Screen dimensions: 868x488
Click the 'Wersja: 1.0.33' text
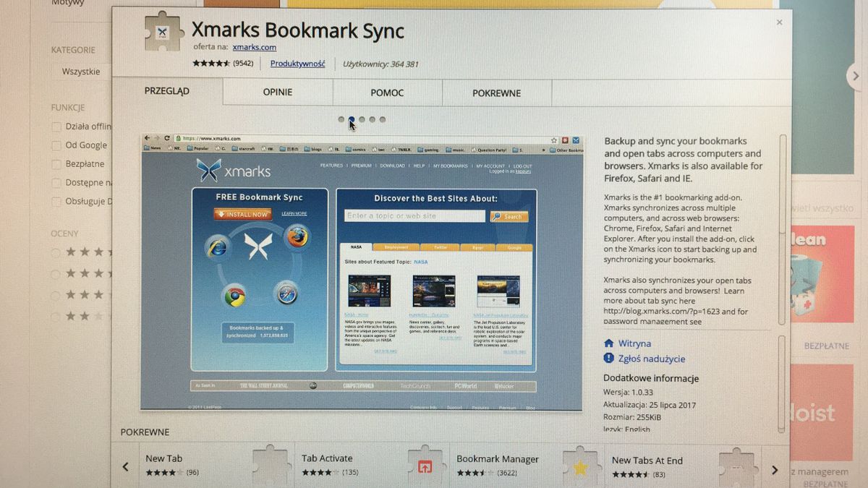pyautogui.click(x=627, y=392)
